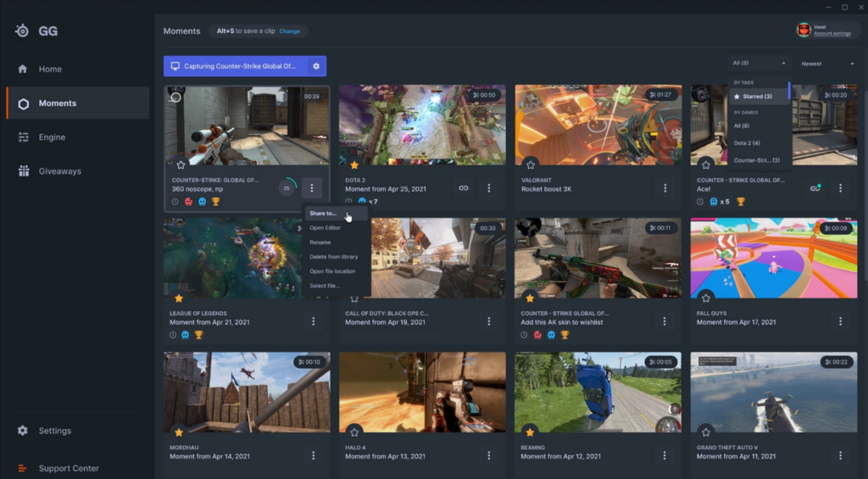This screenshot has width=868, height=479.
Task: Click the Change hotkey link
Action: click(290, 31)
